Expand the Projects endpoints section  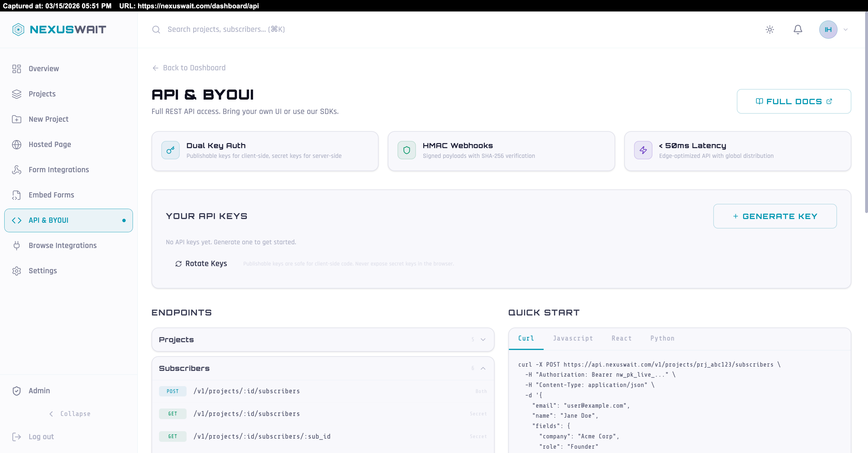483,339
